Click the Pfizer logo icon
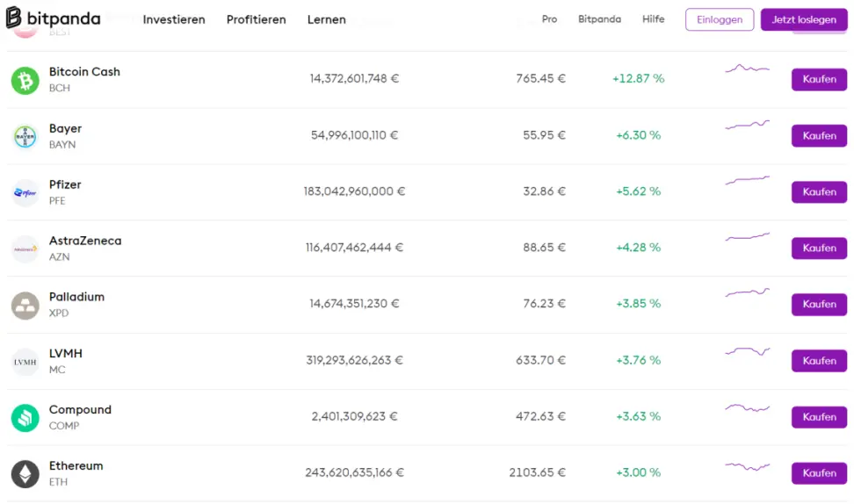This screenshot has width=854, height=504. click(x=25, y=192)
